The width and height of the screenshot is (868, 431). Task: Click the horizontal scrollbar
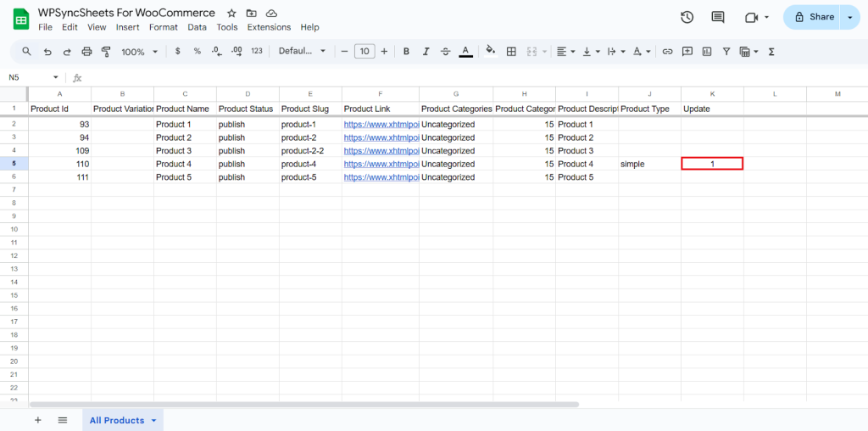pyautogui.click(x=304, y=405)
